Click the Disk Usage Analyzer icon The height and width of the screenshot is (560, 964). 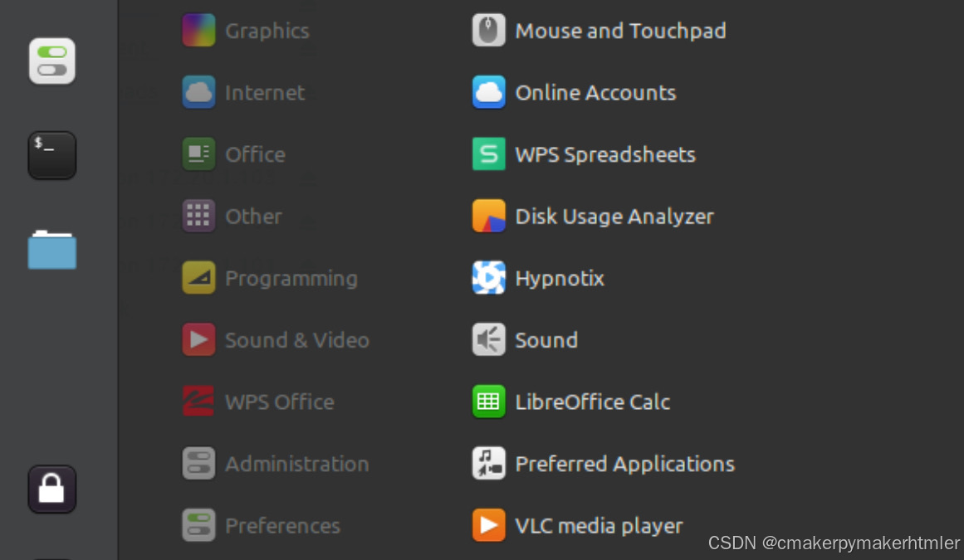point(489,217)
